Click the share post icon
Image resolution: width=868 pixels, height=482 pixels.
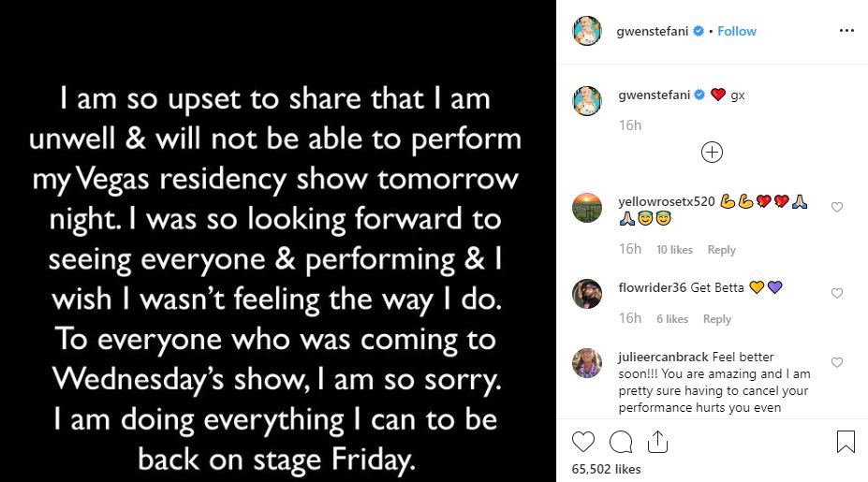tap(656, 441)
